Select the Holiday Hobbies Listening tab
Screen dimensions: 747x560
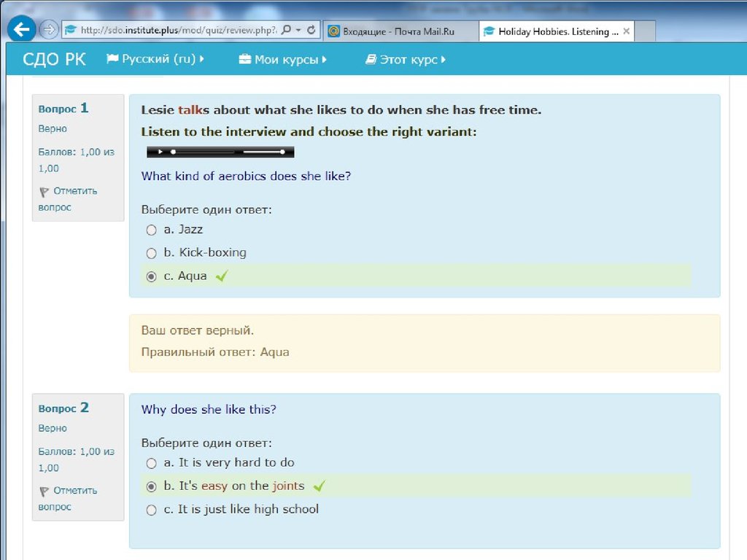coord(556,31)
